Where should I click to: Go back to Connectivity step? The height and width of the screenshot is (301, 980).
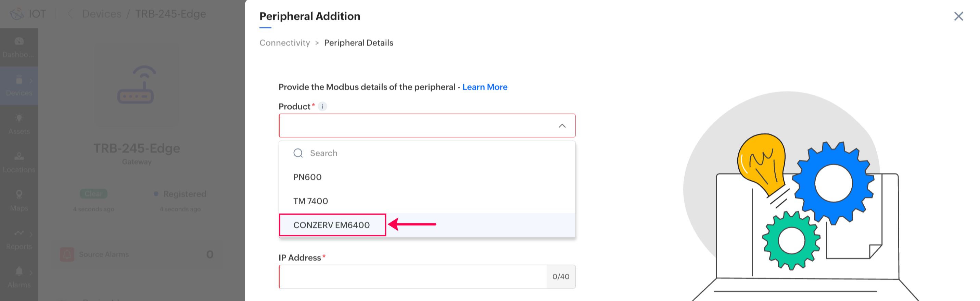coord(284,43)
